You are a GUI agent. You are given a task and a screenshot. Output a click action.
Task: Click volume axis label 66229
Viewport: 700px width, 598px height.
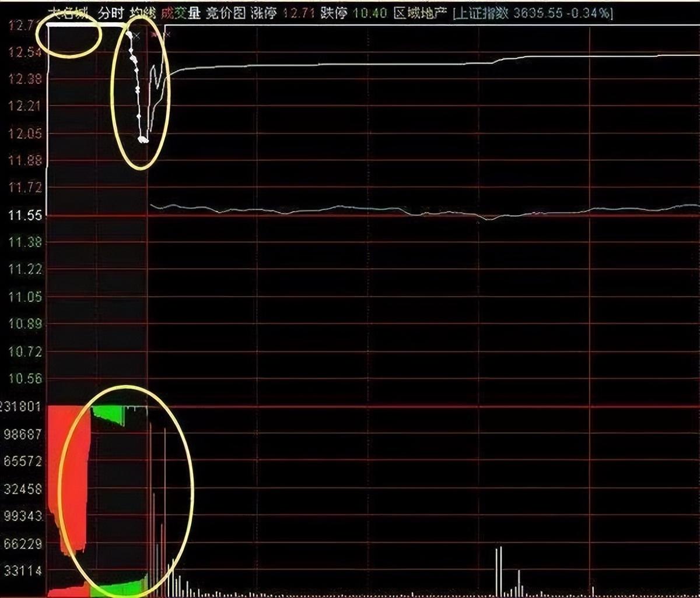coord(23,544)
